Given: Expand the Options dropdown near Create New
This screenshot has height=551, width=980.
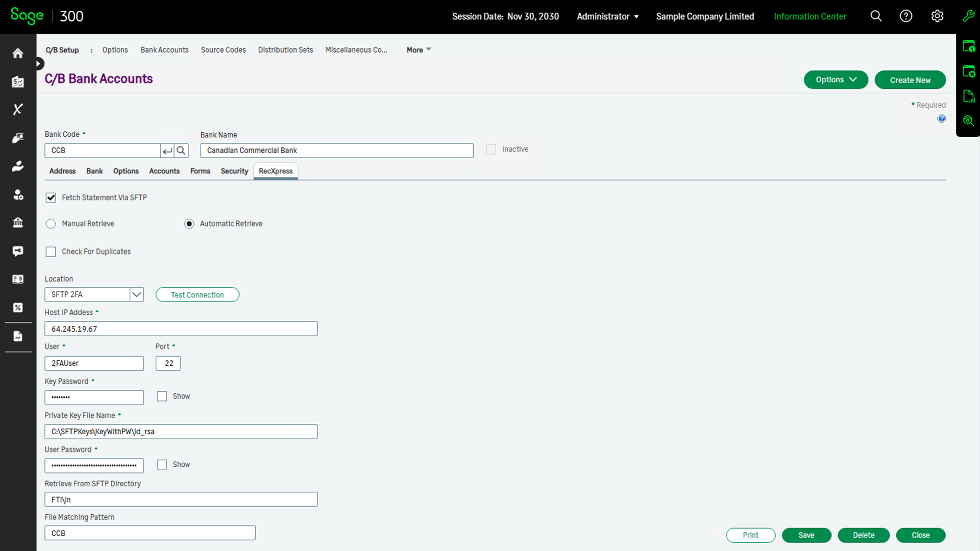Looking at the screenshot, I should click(836, 80).
